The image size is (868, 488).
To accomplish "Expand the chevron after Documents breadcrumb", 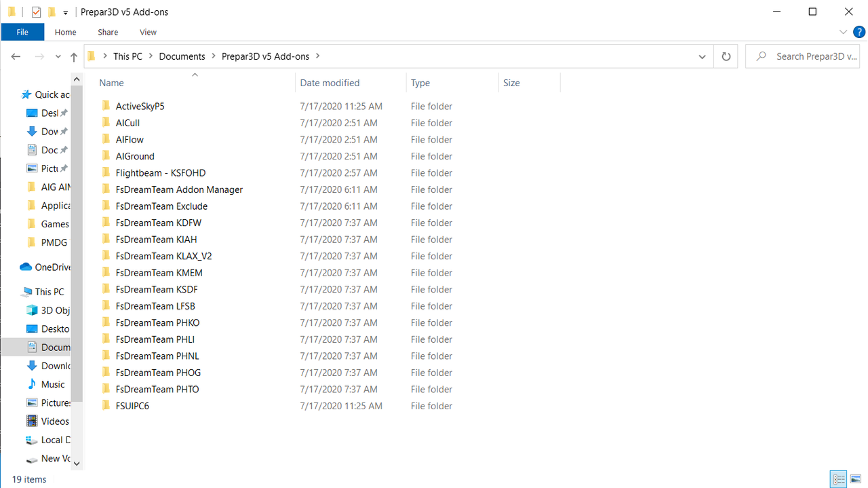I will (x=214, y=56).
